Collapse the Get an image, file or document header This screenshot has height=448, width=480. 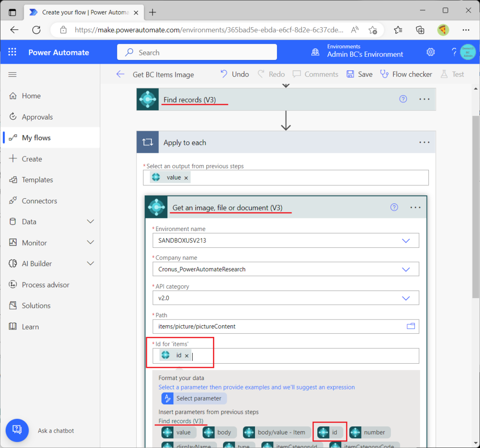tap(286, 207)
